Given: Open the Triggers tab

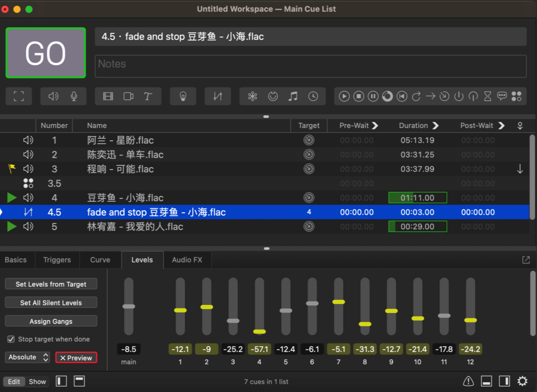Looking at the screenshot, I should [57, 260].
